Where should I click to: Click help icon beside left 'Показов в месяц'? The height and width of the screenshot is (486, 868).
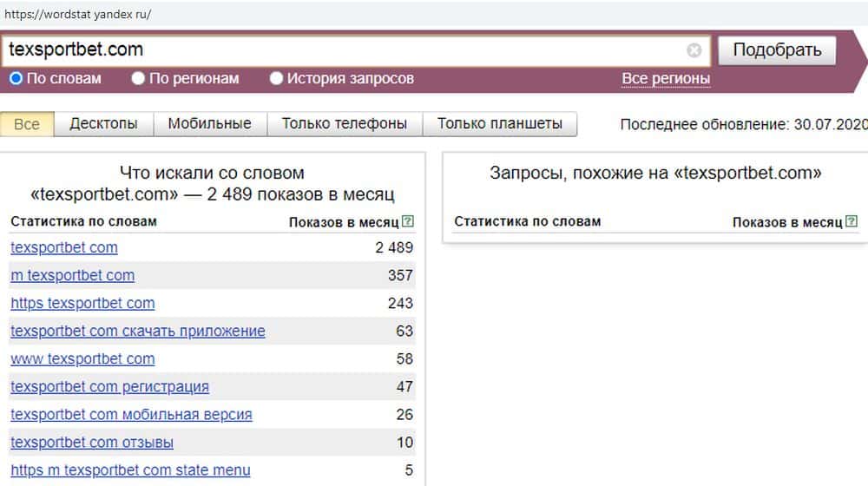coord(409,222)
